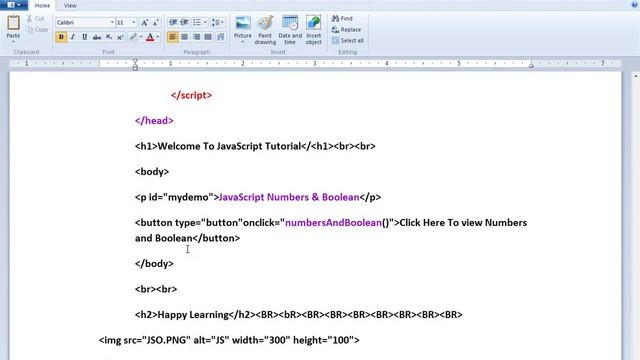Open the WordPad application menu button
The height and width of the screenshot is (360, 640).
[x=14, y=5]
